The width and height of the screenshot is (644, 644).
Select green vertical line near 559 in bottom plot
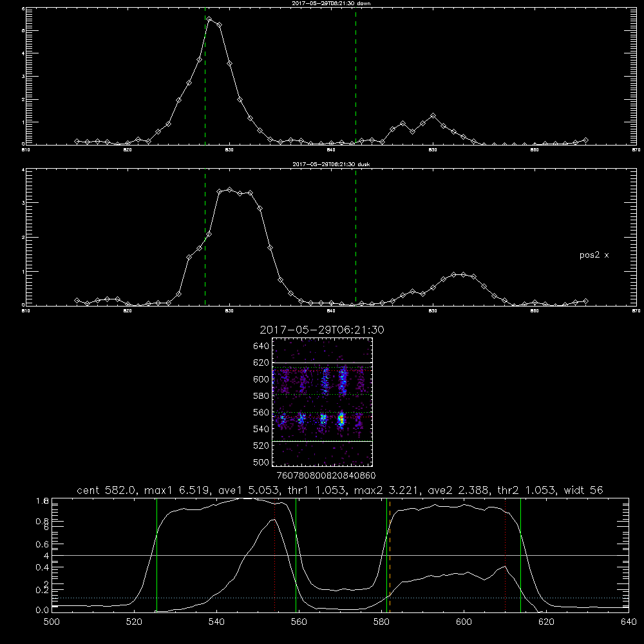[296, 555]
